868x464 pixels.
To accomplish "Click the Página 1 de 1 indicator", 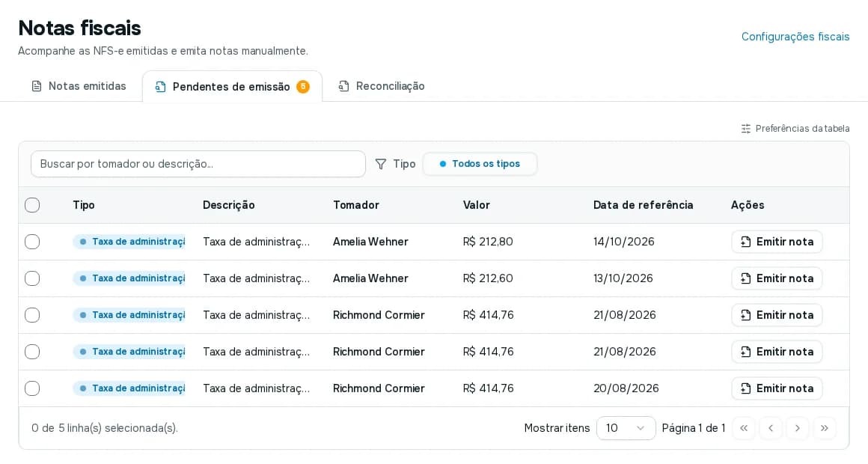I will [x=693, y=428].
